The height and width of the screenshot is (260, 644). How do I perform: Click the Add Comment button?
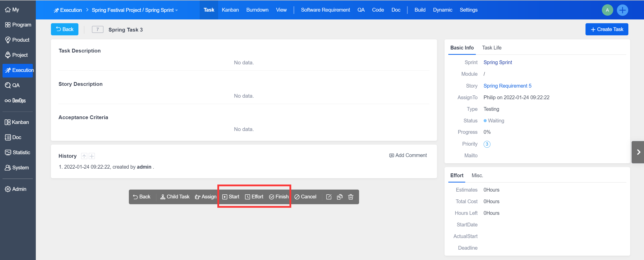(x=408, y=155)
